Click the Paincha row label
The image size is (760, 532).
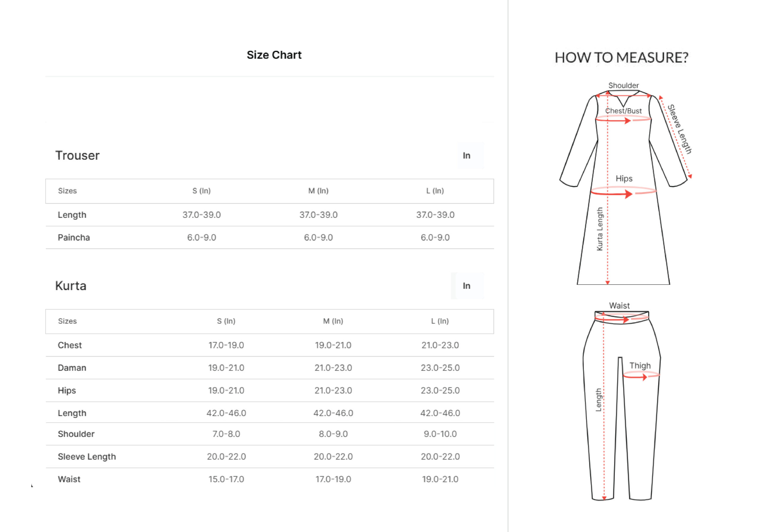pyautogui.click(x=74, y=238)
